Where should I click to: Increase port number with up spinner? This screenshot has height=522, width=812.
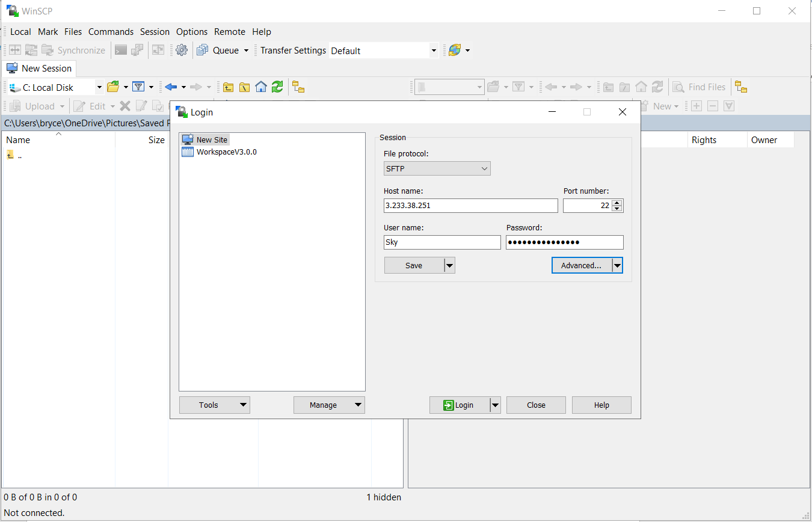(617, 203)
